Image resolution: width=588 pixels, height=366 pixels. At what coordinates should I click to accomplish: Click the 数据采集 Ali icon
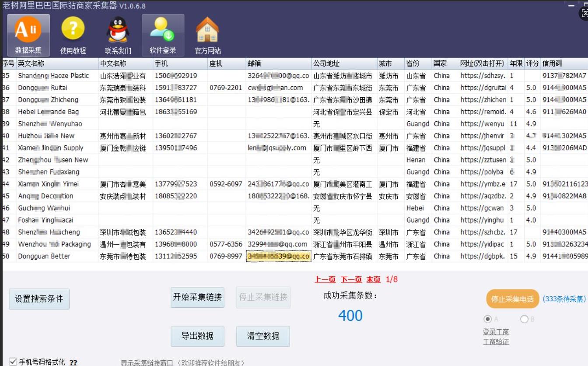pos(28,31)
